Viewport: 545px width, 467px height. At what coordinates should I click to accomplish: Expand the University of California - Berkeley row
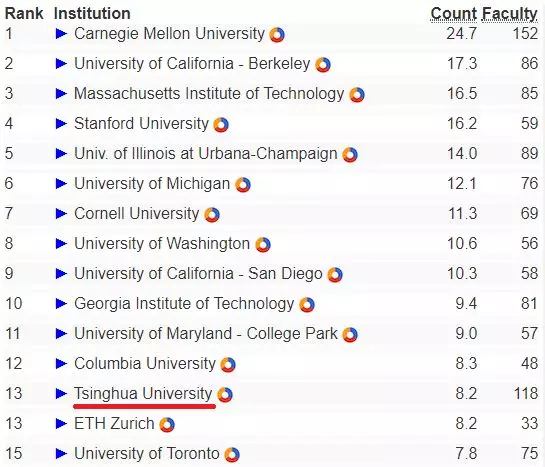61,64
